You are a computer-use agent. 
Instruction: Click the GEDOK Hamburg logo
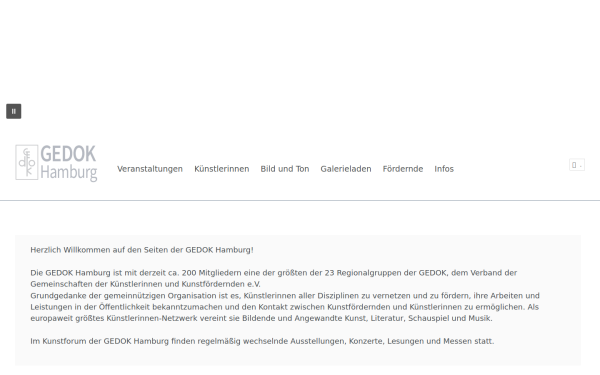click(56, 163)
